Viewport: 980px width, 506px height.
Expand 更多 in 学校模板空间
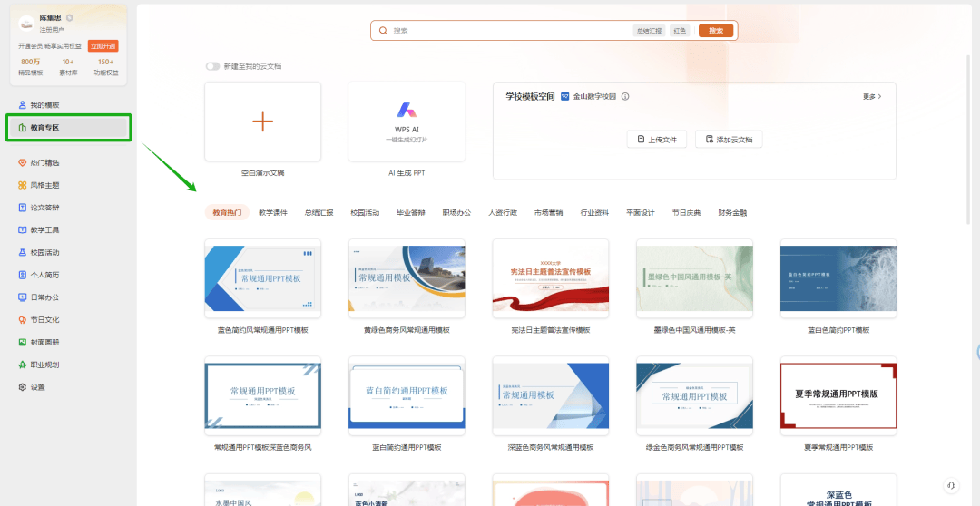872,97
